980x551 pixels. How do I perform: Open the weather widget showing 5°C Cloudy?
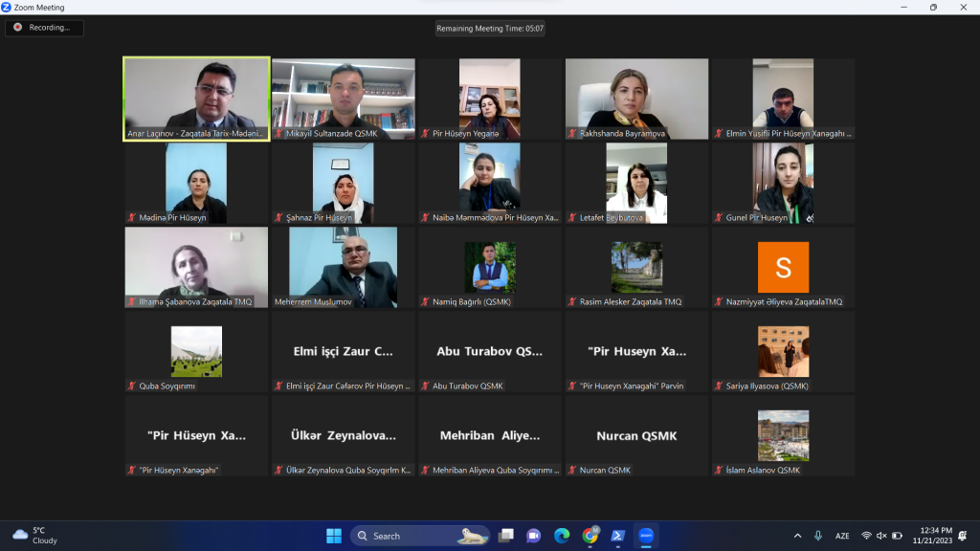(x=35, y=536)
